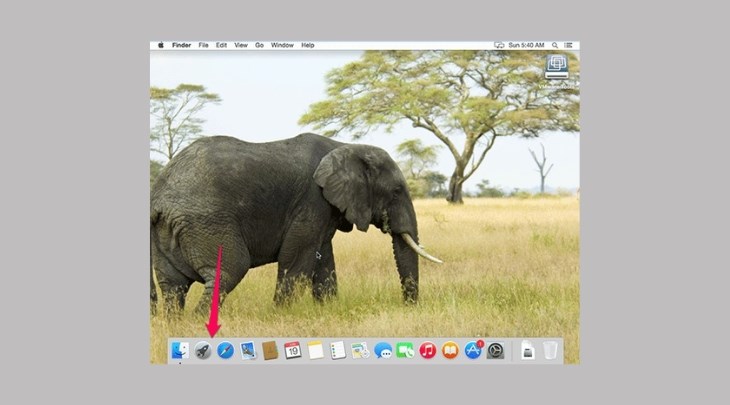The width and height of the screenshot is (730, 405).
Task: Open iBooks in the dock
Action: coord(450,351)
